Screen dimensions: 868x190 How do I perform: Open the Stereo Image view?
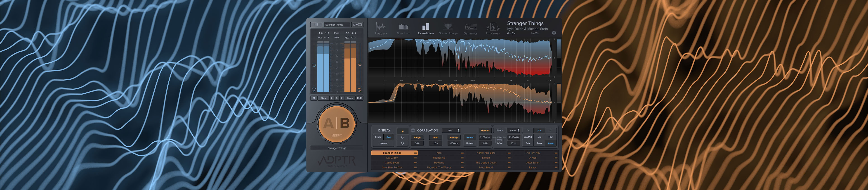pos(448,28)
